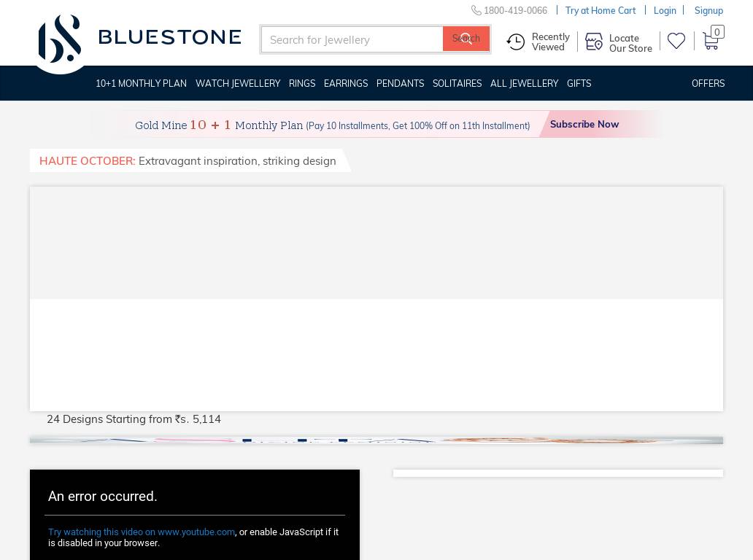
Task: Open the Try at Home Cart link
Action: point(601,10)
